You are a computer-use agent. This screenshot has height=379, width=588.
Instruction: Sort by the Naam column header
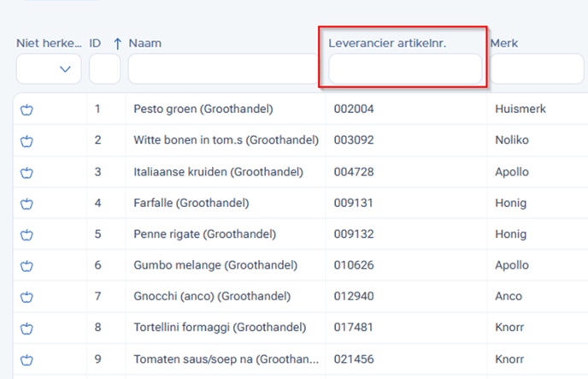click(145, 43)
